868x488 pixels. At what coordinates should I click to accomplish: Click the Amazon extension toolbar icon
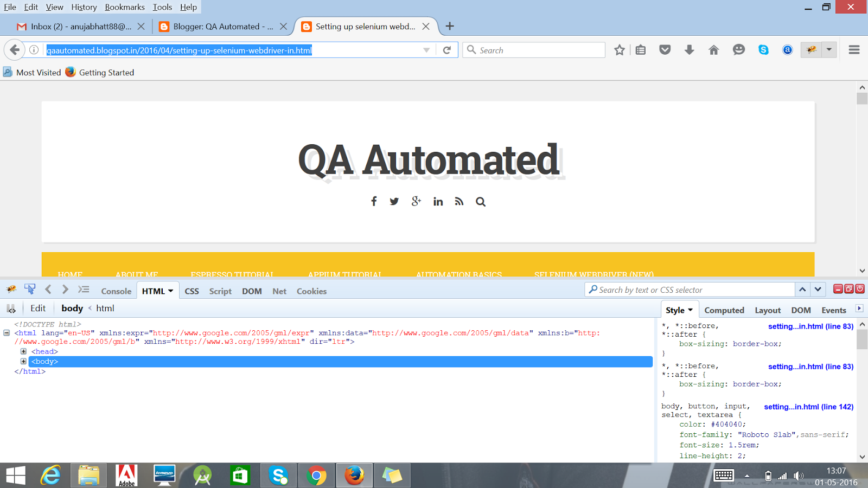tap(788, 50)
